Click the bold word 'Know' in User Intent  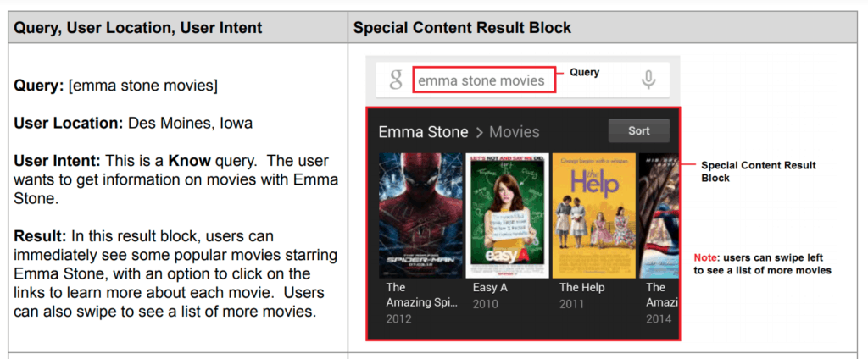(190, 161)
